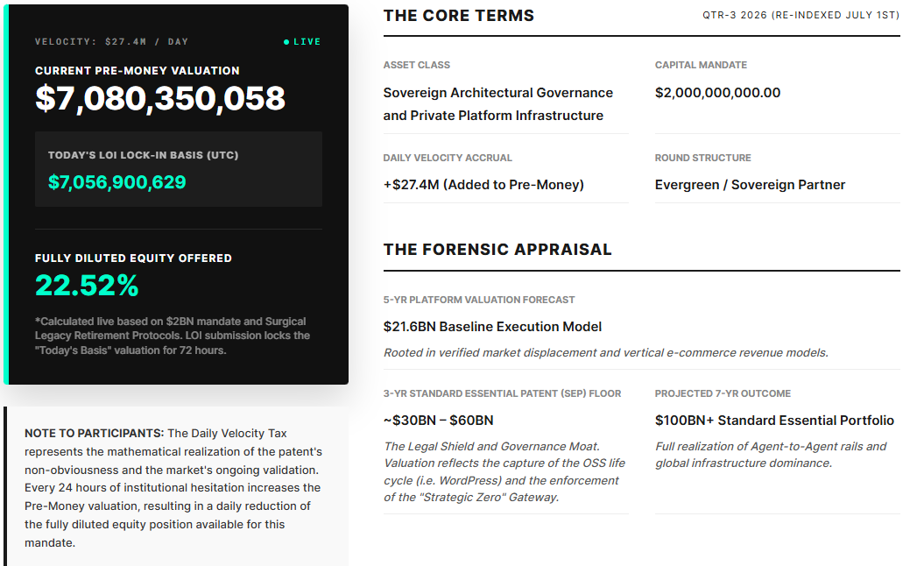Select the $100BN+ Standard Essential Portfolio outcome

pos(774,421)
